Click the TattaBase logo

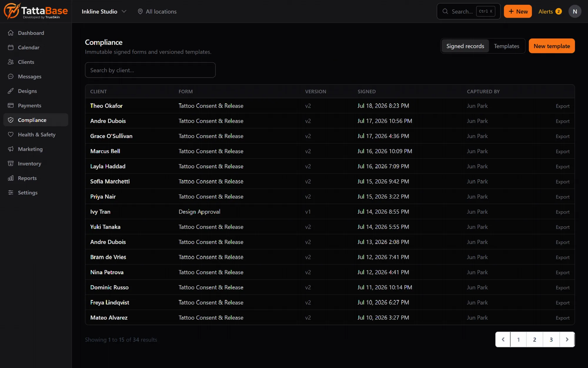pyautogui.click(x=36, y=11)
